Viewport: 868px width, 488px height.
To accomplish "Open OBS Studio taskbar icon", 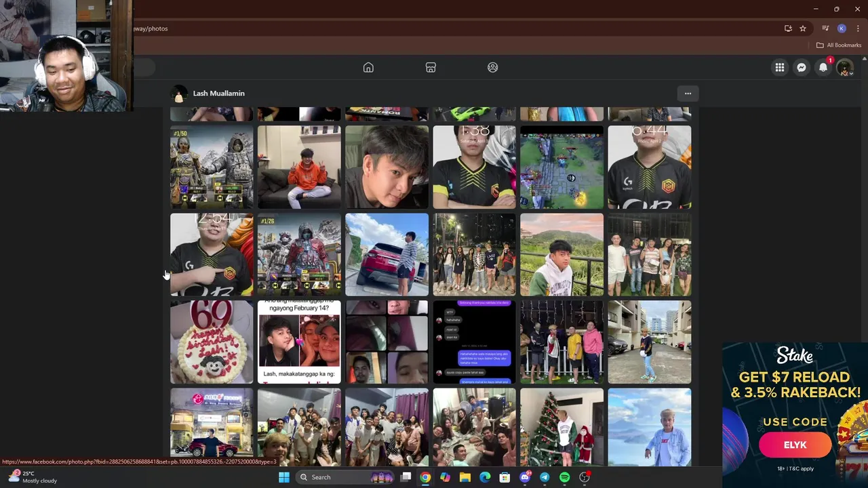I will (585, 477).
